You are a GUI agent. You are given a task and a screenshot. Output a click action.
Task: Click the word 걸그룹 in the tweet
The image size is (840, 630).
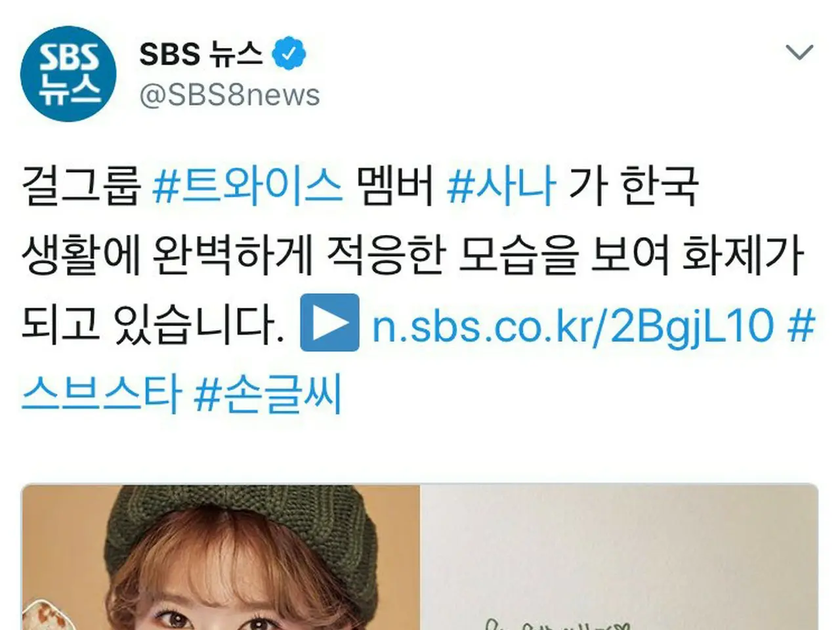(81, 186)
